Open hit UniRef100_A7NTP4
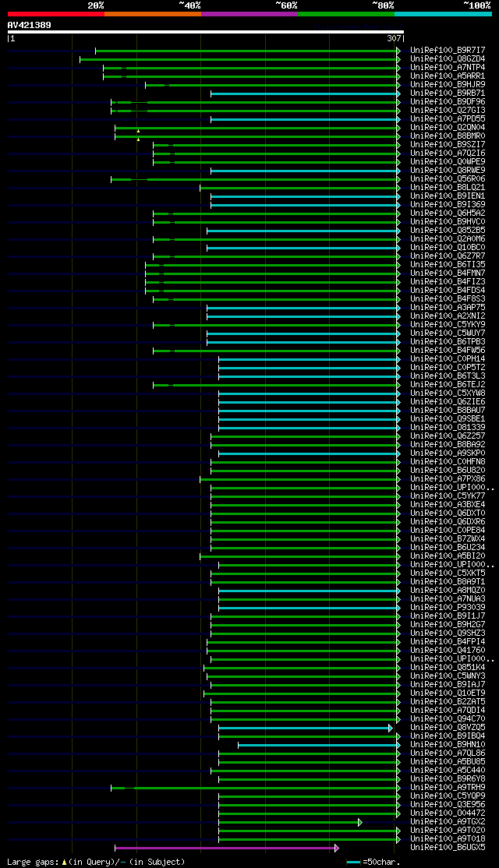The width and height of the screenshot is (499, 868). pyautogui.click(x=448, y=68)
